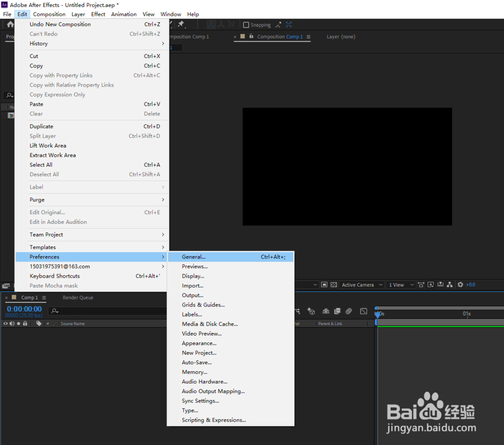Click the project search magnifier icon
Screen dimensions: 504x445
click(9, 95)
